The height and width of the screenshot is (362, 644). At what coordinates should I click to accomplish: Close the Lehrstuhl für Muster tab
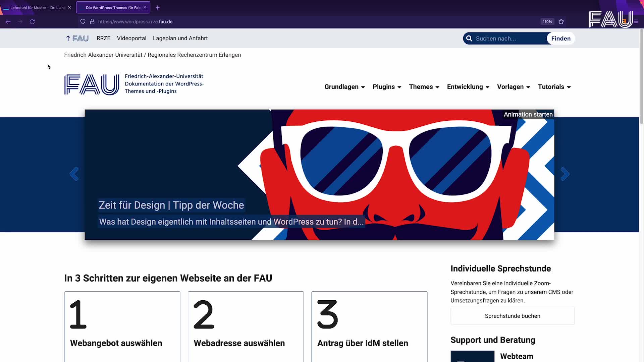[x=69, y=7]
